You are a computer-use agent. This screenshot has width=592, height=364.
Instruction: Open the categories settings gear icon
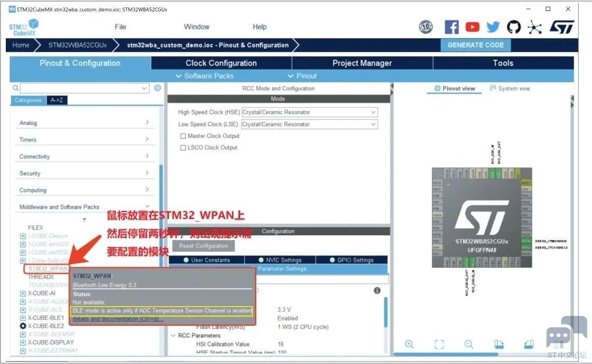(x=158, y=88)
